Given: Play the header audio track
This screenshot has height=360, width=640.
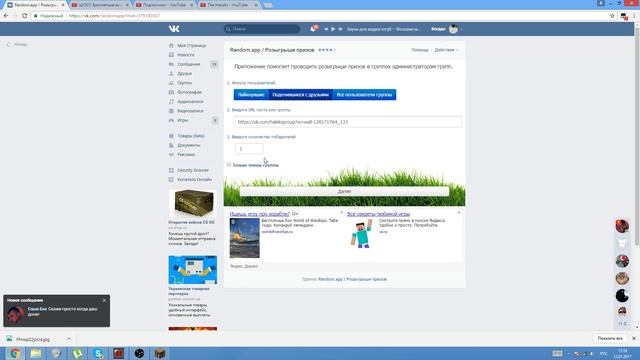Looking at the screenshot, I should click(x=333, y=29).
